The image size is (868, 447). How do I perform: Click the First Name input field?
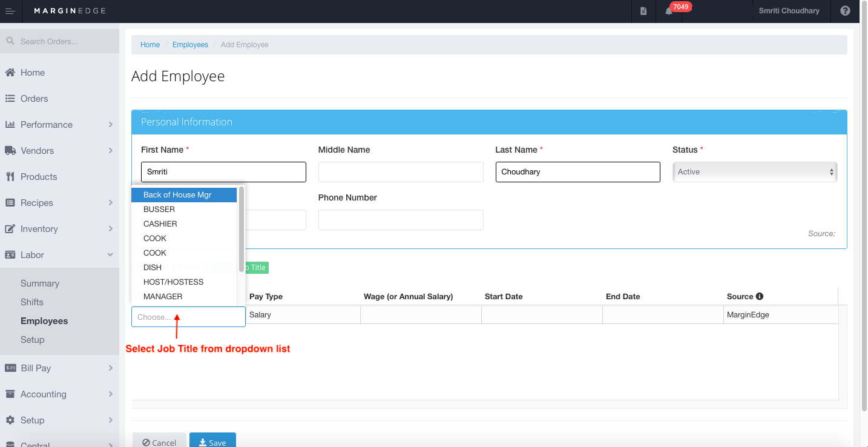223,172
